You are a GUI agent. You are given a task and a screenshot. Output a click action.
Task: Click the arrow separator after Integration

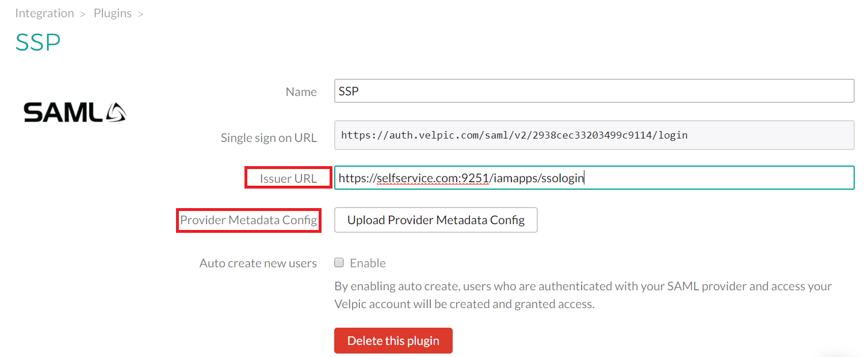[83, 14]
